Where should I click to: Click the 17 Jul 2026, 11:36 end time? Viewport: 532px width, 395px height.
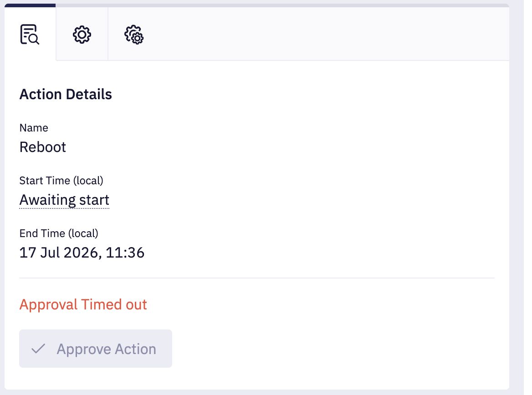(x=82, y=253)
